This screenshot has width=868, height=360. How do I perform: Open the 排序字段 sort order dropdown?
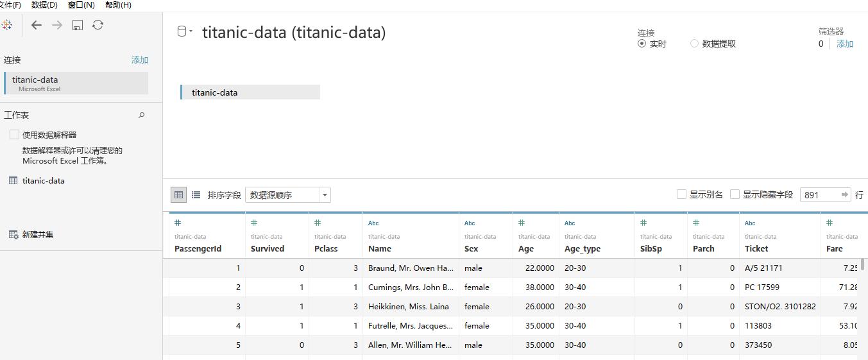click(x=288, y=194)
